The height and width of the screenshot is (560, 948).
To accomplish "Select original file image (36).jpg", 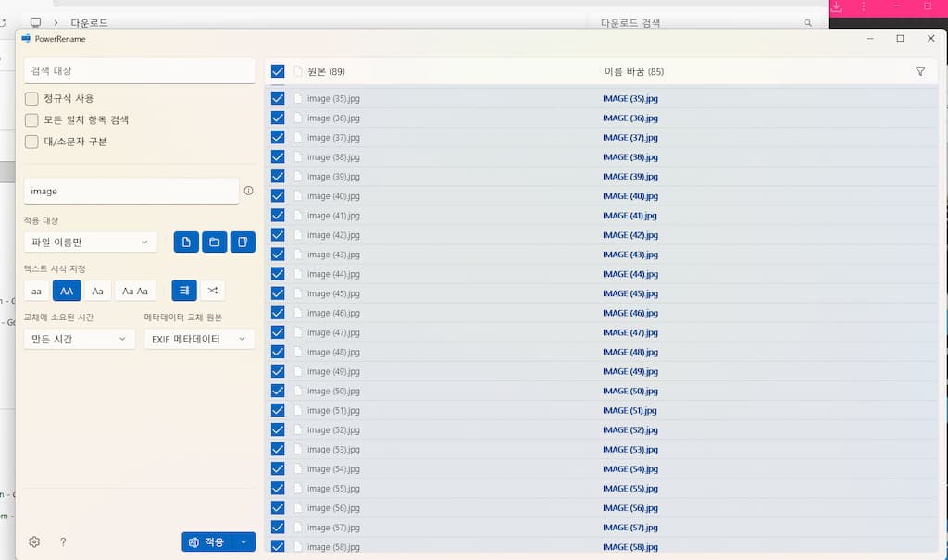I will point(333,118).
